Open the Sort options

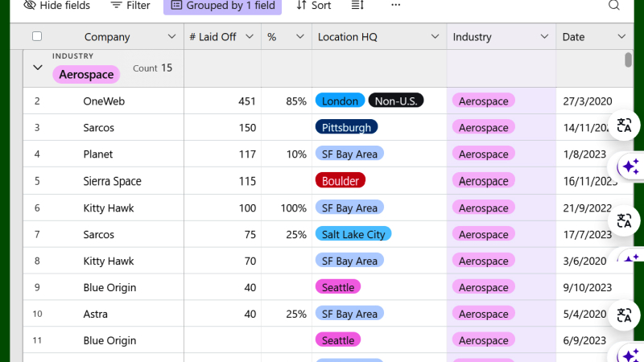[313, 6]
